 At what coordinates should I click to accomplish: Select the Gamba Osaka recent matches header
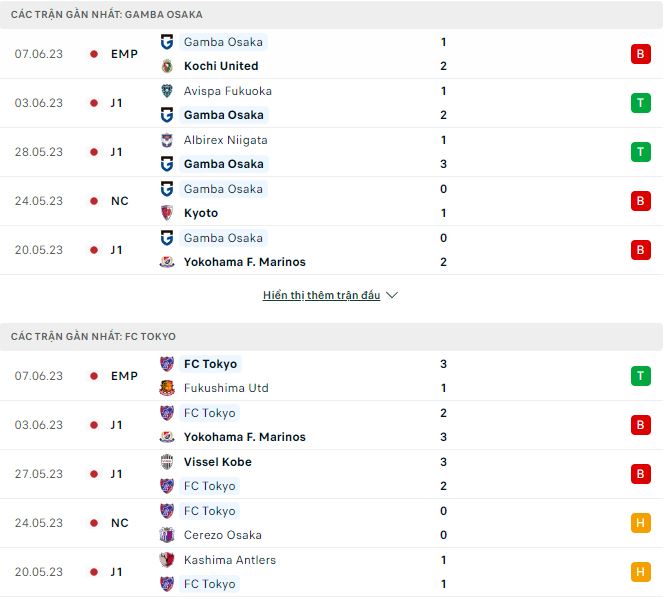tap(107, 15)
